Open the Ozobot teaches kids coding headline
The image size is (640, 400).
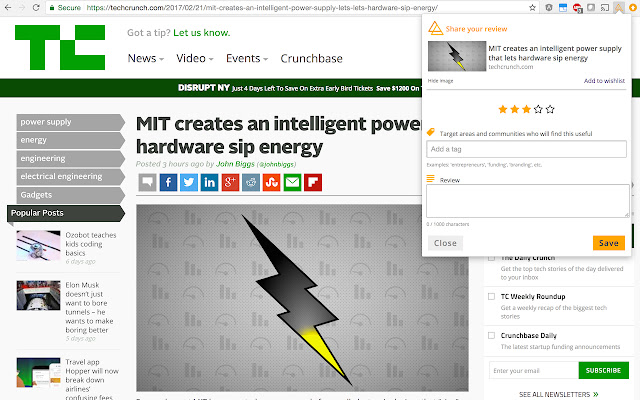tap(91, 244)
